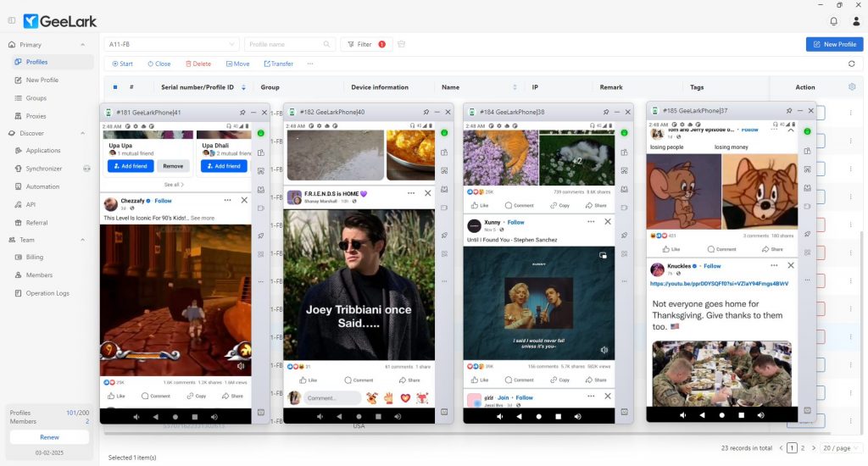Click the green status dot in #185 sidebar

point(807,131)
